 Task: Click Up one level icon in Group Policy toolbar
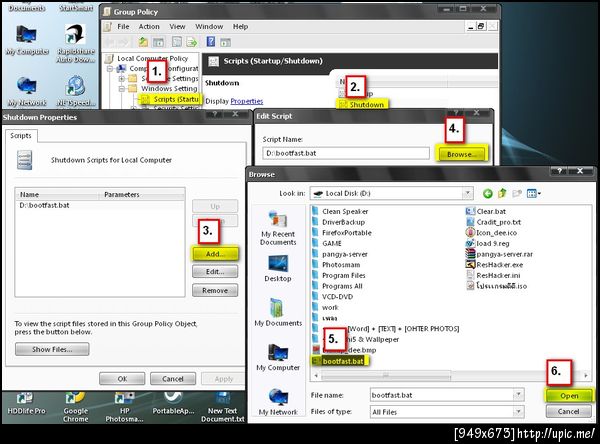(x=143, y=42)
